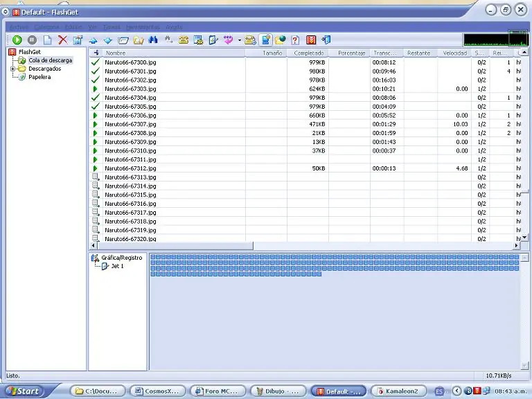Select Jet 1 under Gráfica/Registro

(117, 266)
